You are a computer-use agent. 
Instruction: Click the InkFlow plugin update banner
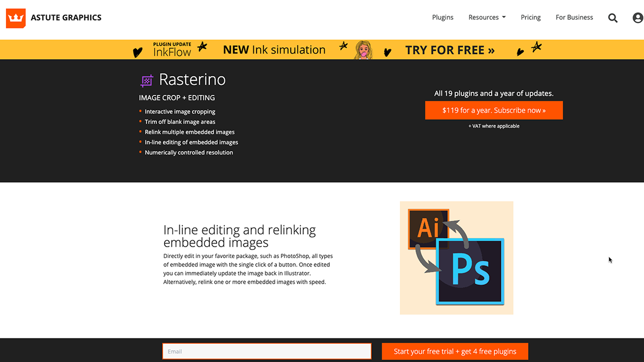[173, 49]
